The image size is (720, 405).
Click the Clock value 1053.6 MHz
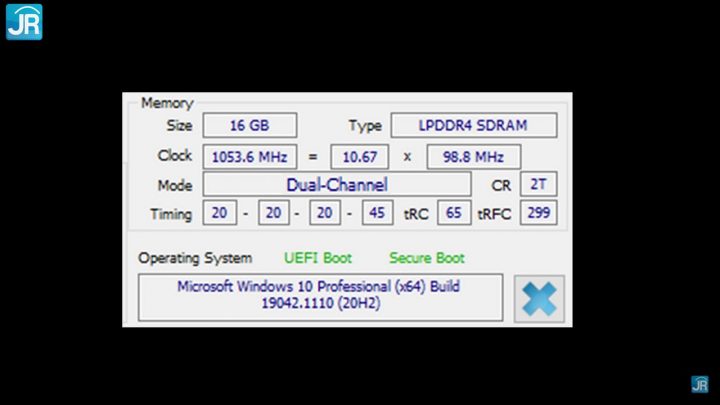coord(250,157)
